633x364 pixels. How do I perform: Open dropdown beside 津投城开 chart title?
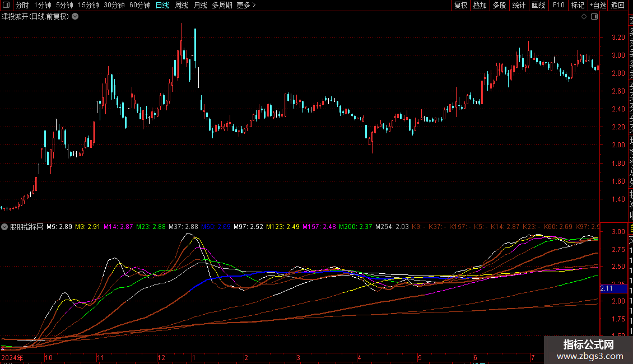(x=75, y=17)
